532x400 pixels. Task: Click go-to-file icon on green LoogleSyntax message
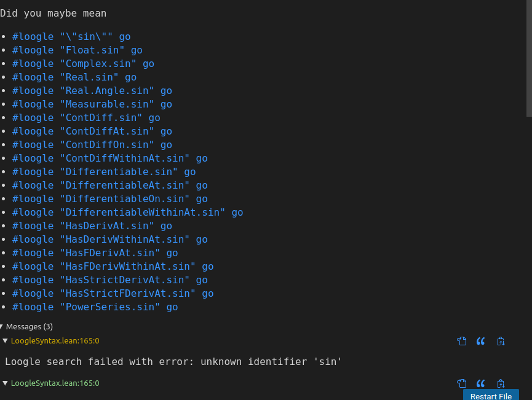[x=462, y=383]
